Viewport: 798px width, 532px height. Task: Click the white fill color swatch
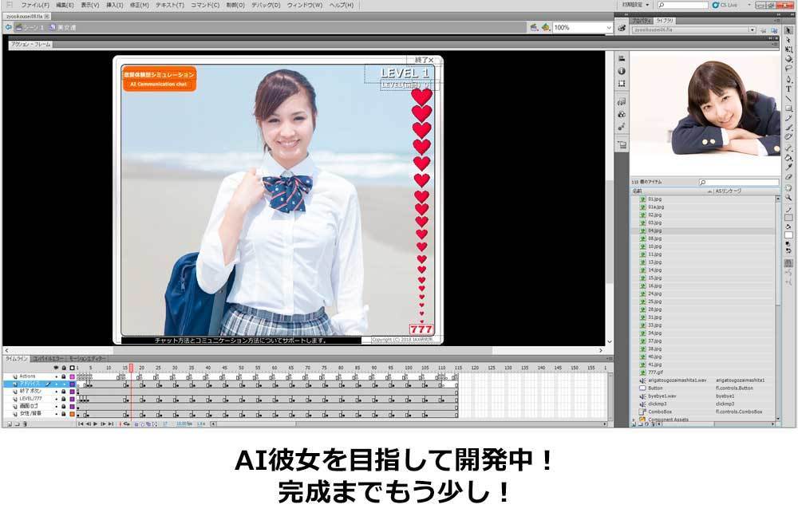coord(788,235)
